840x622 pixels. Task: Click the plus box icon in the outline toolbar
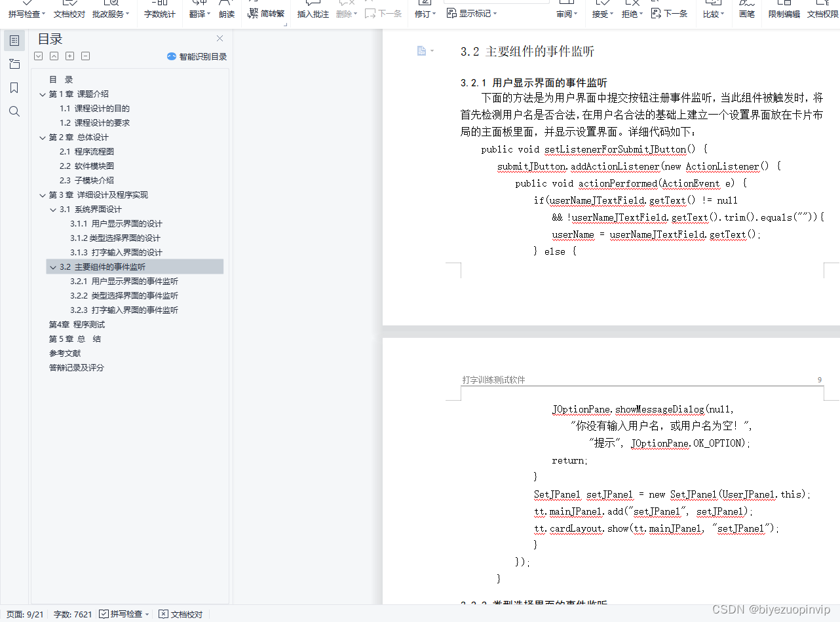tap(70, 56)
